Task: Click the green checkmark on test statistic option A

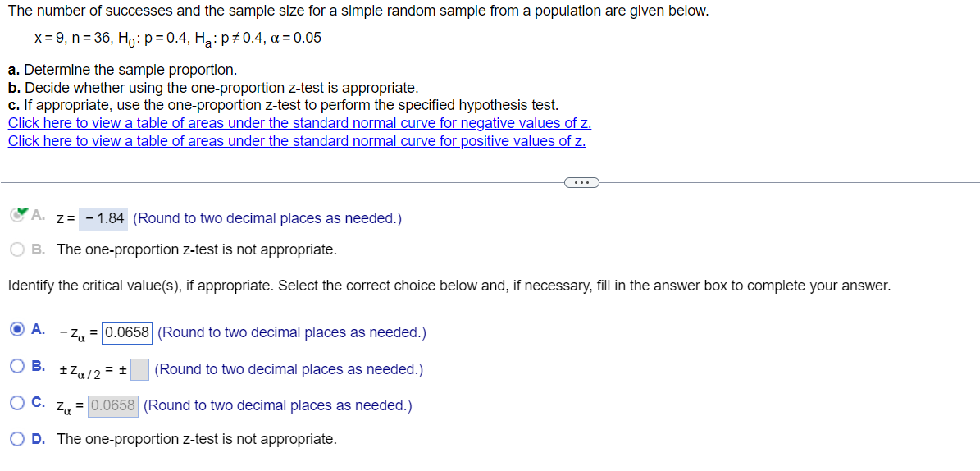Action: pyautogui.click(x=21, y=214)
